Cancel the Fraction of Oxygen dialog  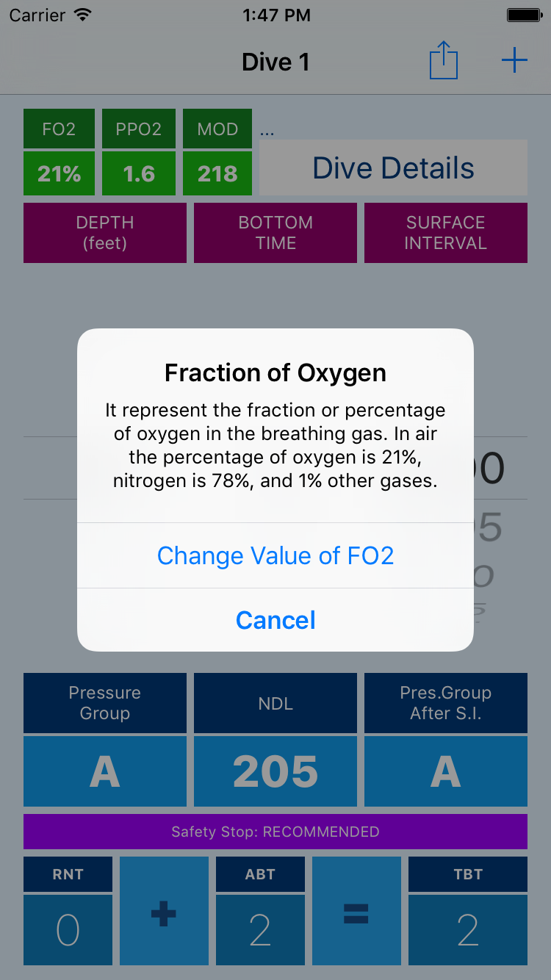point(275,620)
